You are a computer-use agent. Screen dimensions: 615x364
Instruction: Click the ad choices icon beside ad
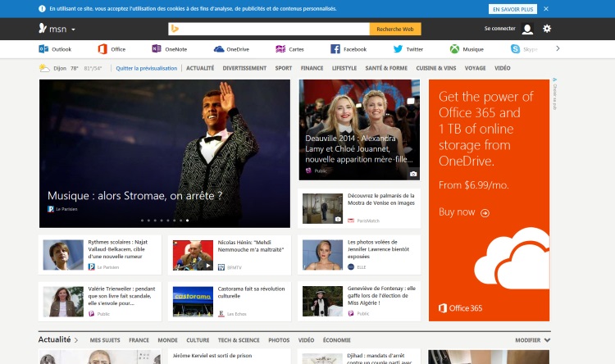[554, 80]
